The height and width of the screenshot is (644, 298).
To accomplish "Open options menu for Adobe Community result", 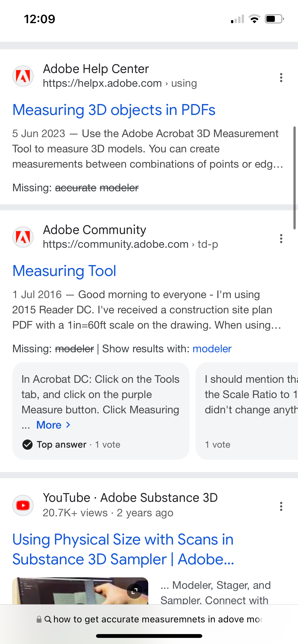I will 281,239.
